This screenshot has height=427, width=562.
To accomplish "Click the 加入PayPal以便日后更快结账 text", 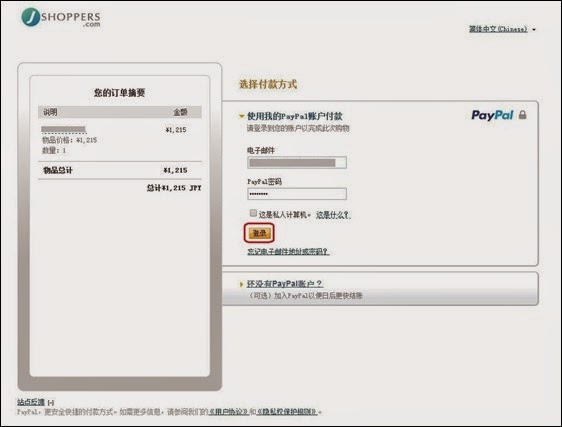I will point(318,296).
